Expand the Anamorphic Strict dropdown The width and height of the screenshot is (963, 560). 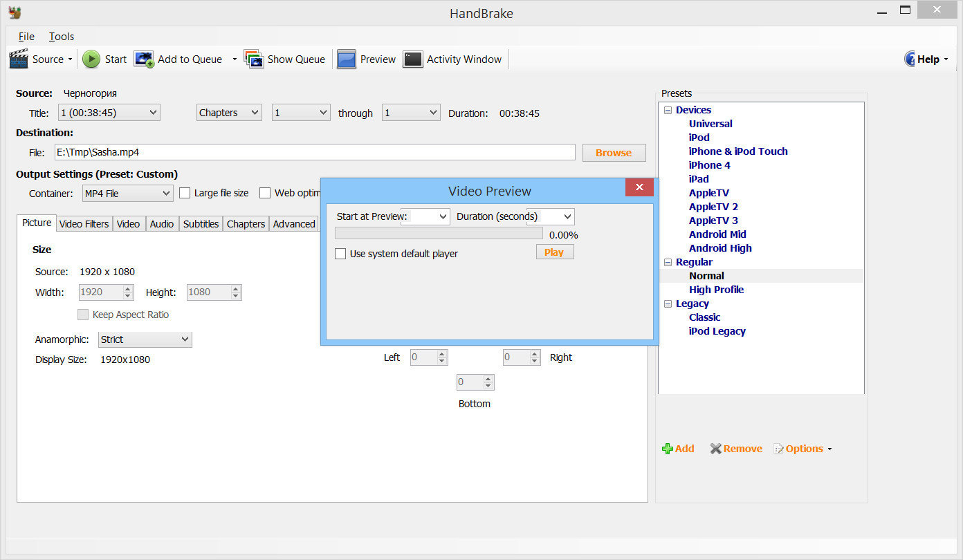click(145, 339)
